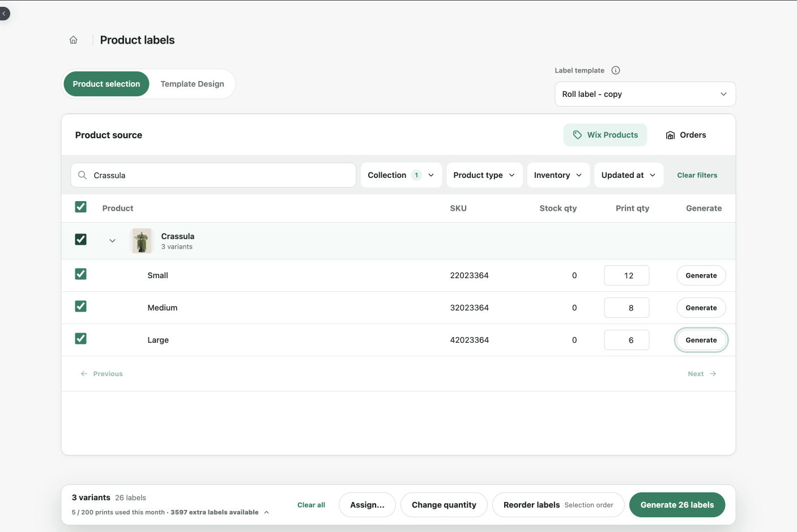Click Change quantity button
The width and height of the screenshot is (797, 532).
[444, 505]
